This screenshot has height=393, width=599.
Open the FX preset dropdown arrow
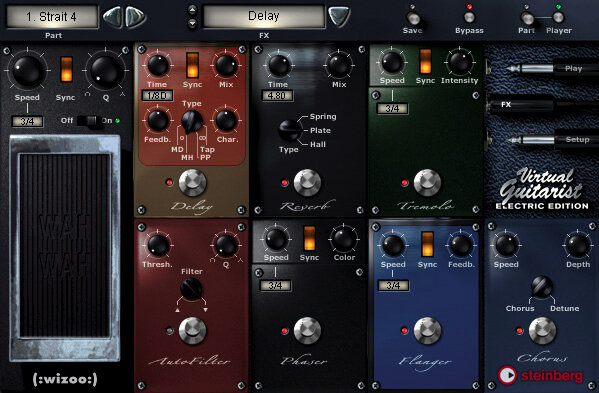tap(339, 17)
